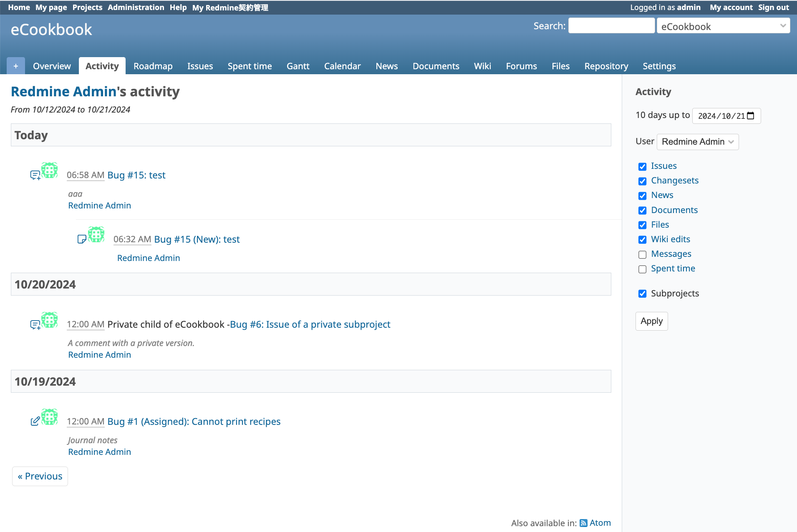Open the Documents tab
The height and width of the screenshot is (532, 797).
pos(436,66)
